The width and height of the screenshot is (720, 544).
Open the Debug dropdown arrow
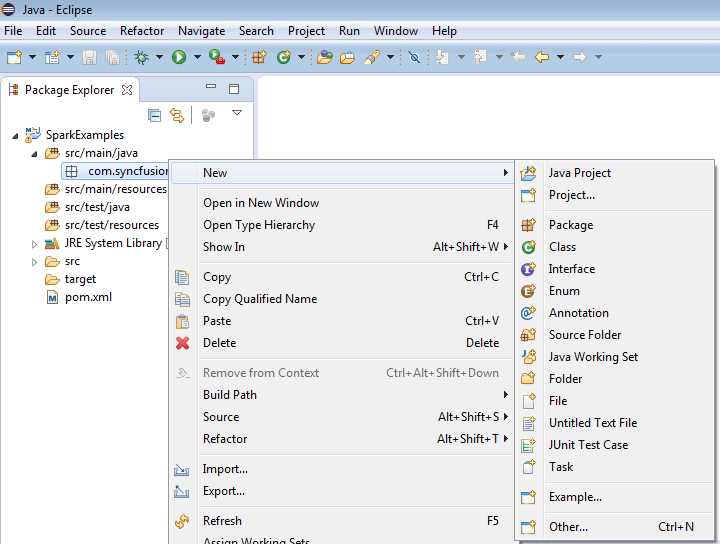click(159, 57)
